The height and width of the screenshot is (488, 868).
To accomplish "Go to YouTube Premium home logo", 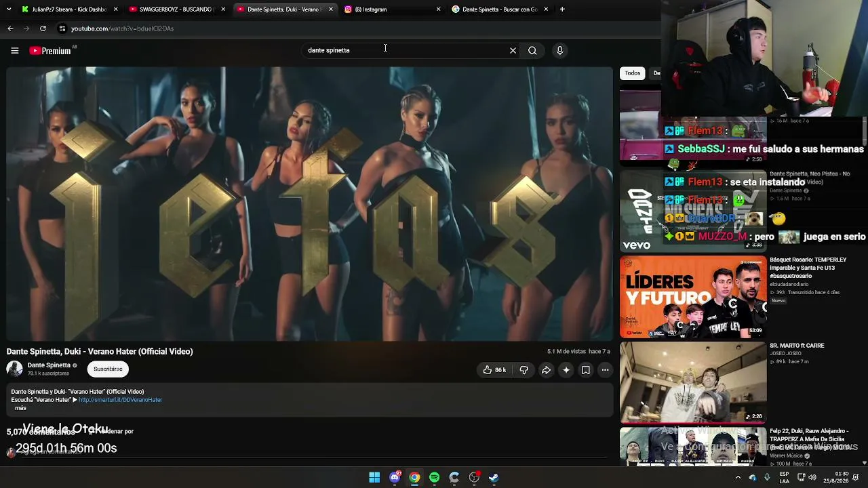I will click(50, 51).
